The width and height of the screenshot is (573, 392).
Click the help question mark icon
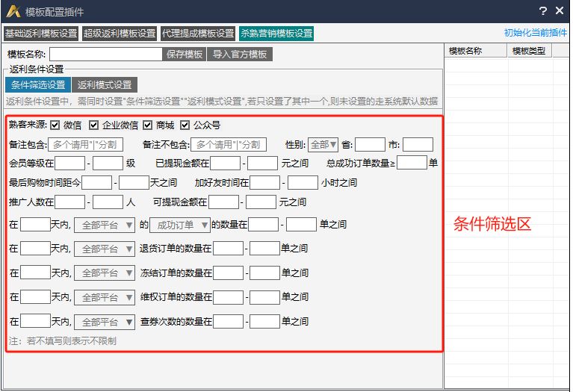pos(543,11)
